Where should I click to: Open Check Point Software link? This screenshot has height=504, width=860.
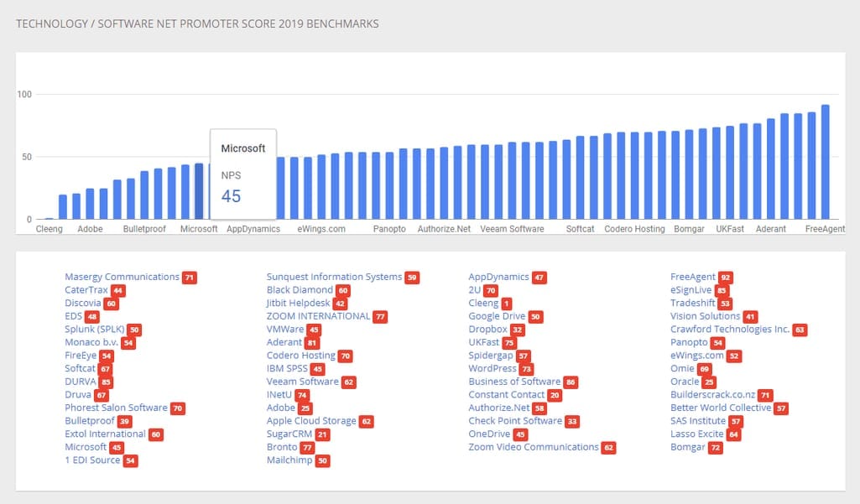[x=515, y=421]
